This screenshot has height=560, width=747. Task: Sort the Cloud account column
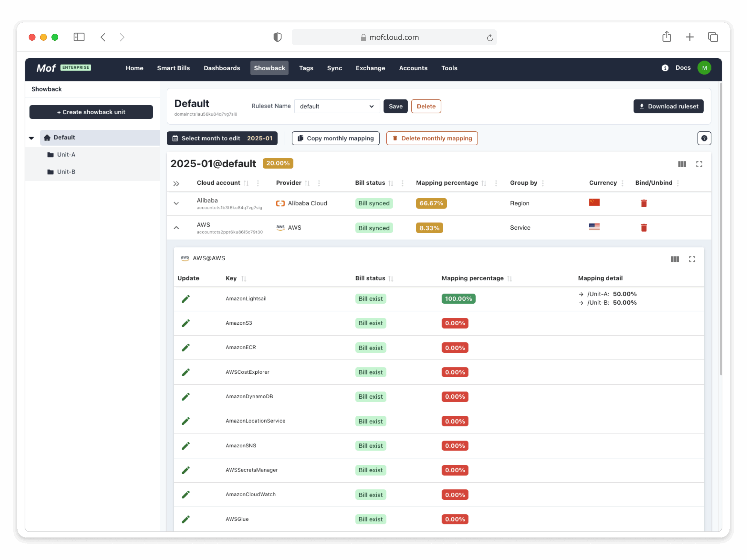pyautogui.click(x=246, y=183)
